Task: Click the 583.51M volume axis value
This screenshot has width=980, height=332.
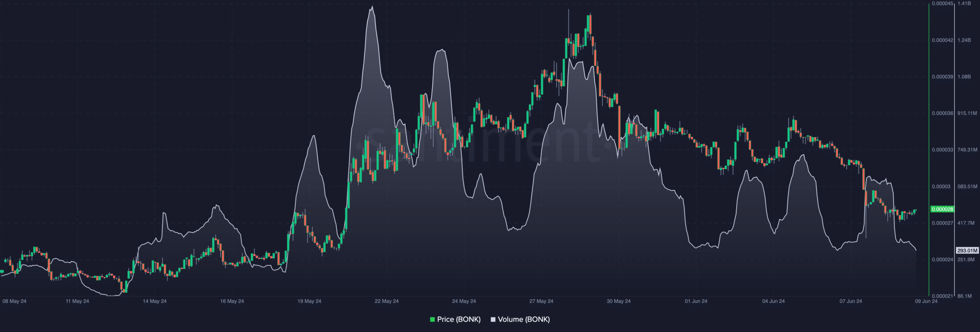Action: coord(967,186)
